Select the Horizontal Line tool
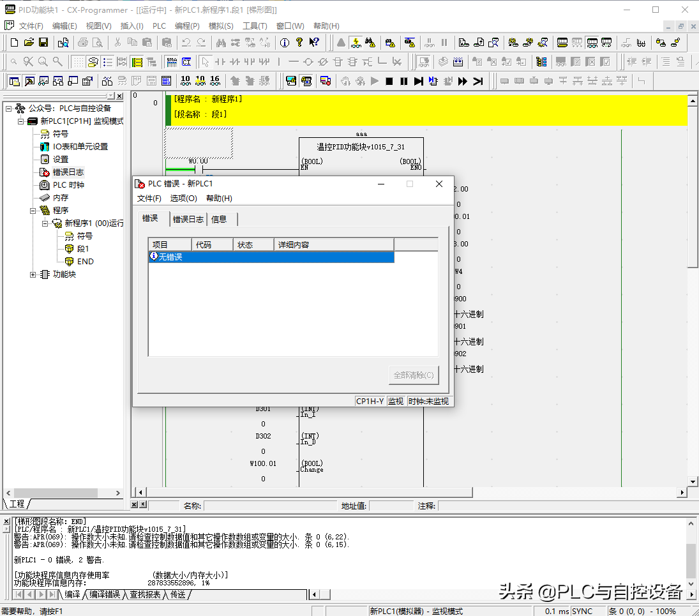Image resolution: width=699 pixels, height=616 pixels. 294,62
